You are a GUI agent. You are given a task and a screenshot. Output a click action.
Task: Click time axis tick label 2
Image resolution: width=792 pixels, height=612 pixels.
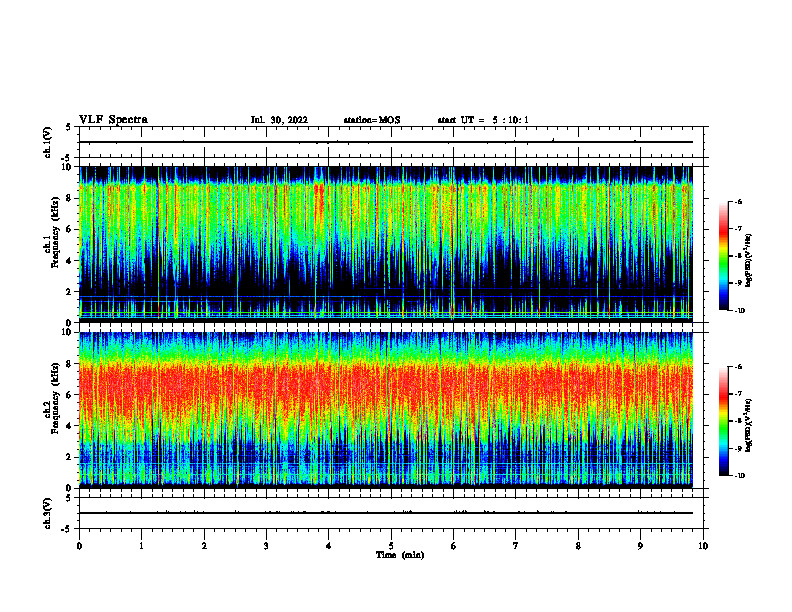(204, 546)
